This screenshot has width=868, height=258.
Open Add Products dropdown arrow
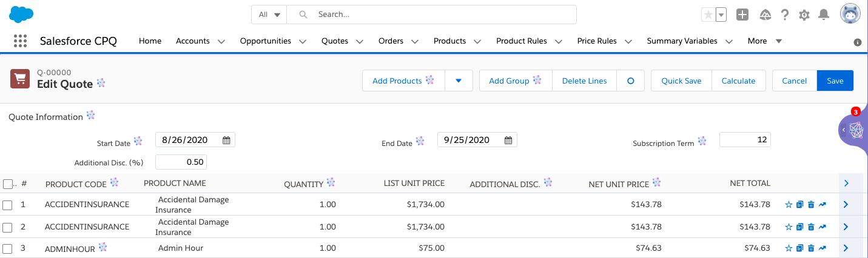click(459, 81)
